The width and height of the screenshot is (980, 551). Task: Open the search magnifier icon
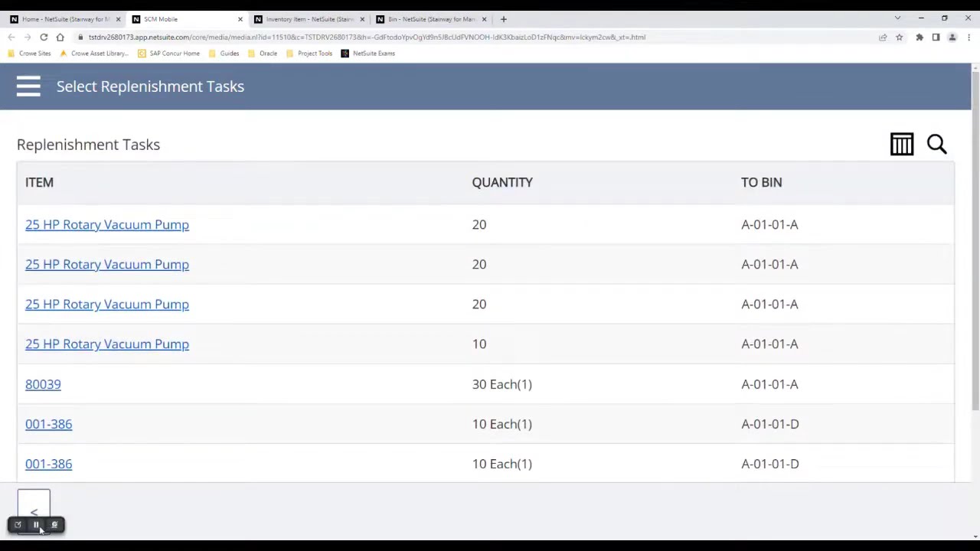(937, 144)
